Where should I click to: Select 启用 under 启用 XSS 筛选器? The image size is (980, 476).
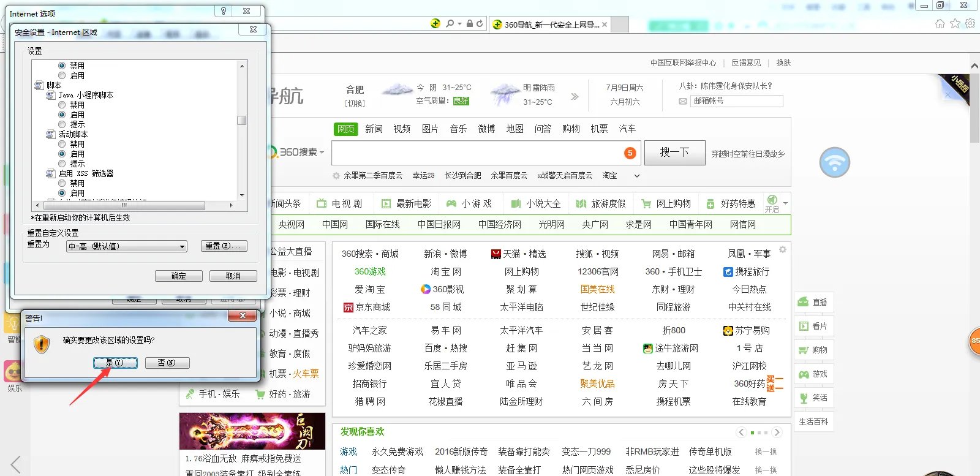click(x=62, y=193)
